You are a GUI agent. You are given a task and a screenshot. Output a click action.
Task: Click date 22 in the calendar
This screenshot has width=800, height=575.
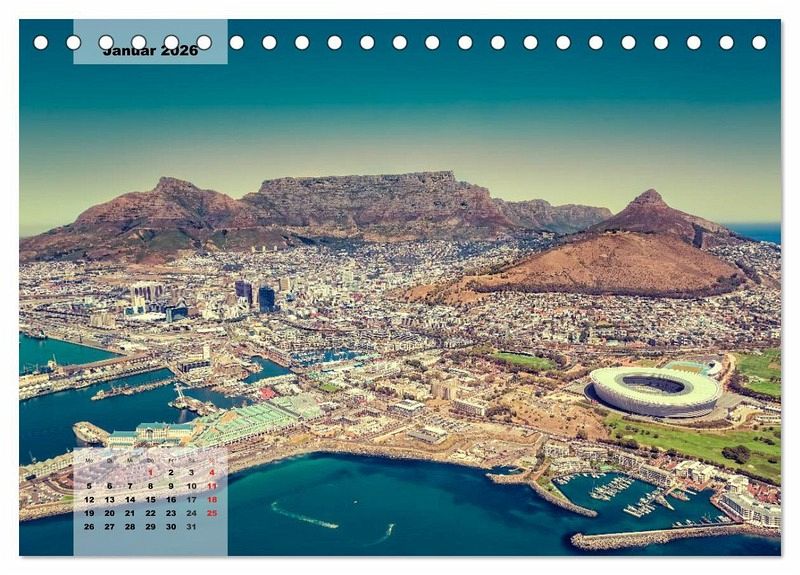150,513
